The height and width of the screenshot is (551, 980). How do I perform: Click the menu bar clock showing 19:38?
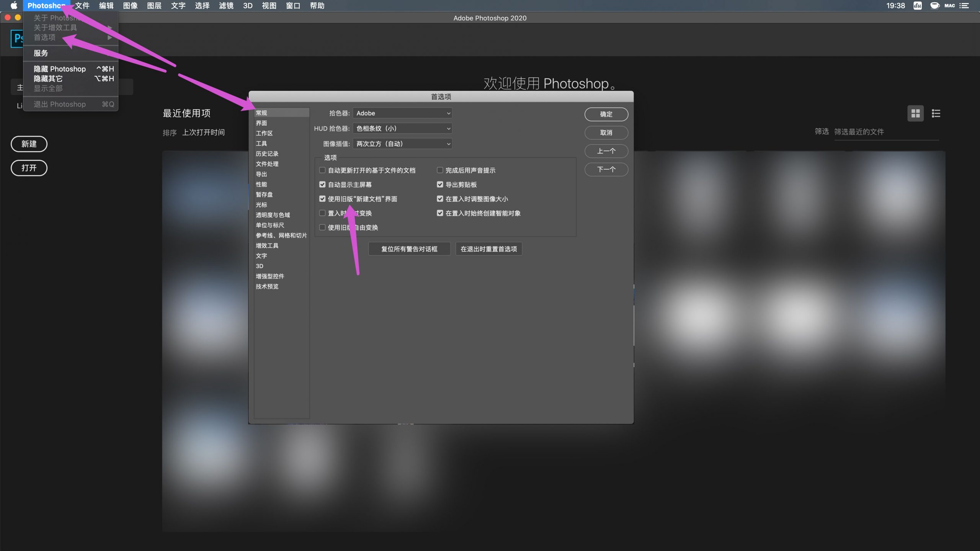895,5
